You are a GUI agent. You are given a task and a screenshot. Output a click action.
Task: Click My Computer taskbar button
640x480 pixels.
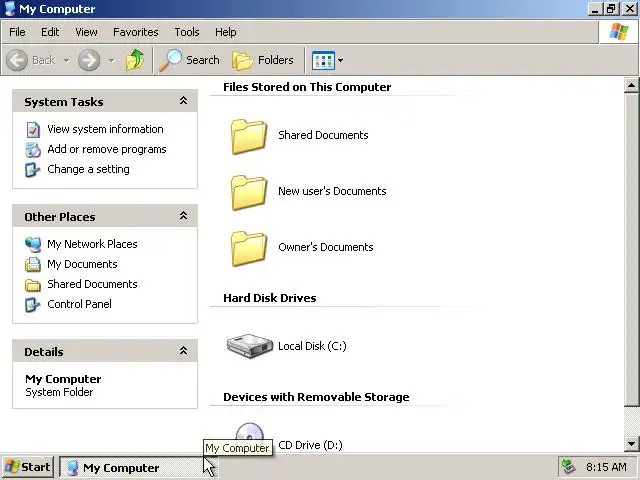pyautogui.click(x=137, y=468)
